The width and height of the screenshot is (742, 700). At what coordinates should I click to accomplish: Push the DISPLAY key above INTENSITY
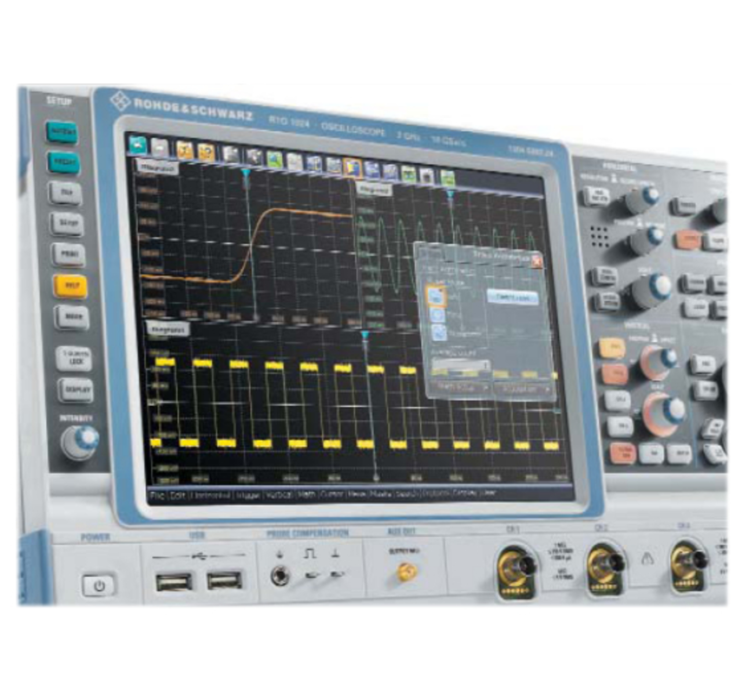(76, 389)
